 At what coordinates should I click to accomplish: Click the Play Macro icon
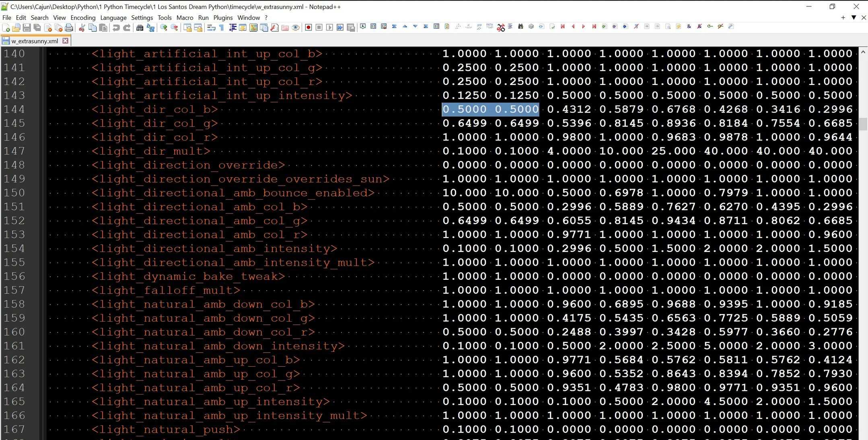pyautogui.click(x=329, y=27)
